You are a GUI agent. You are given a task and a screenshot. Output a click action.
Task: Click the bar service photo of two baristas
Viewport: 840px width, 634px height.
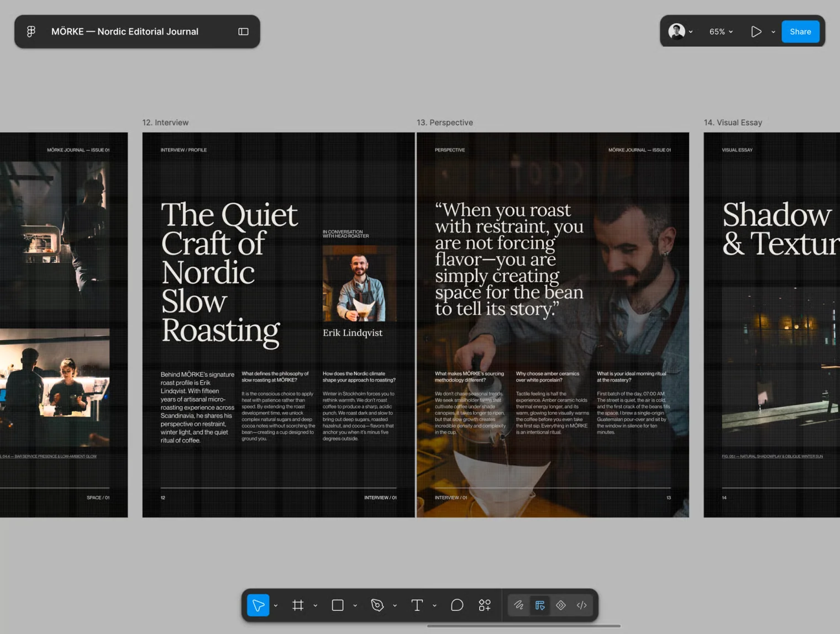(x=55, y=387)
